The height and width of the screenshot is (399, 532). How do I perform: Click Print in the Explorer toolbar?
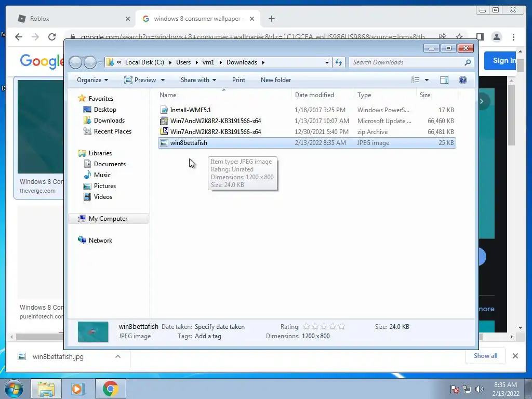[238, 80]
